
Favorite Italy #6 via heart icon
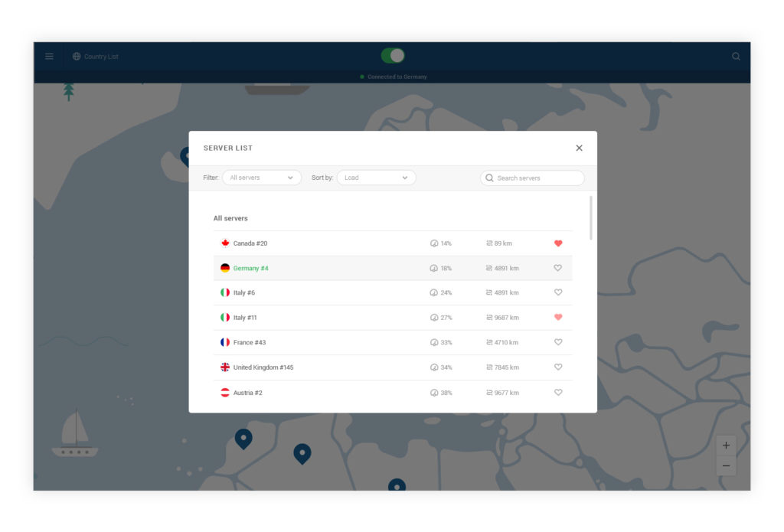(x=558, y=292)
